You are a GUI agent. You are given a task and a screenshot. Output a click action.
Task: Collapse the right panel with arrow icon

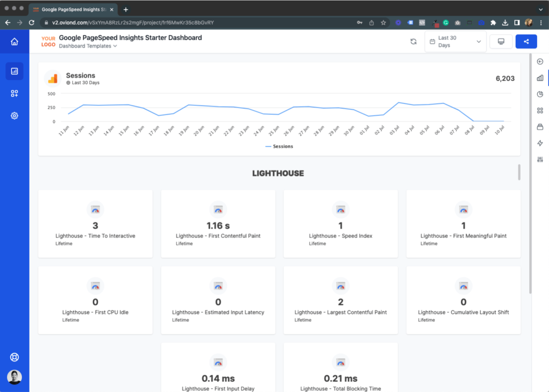540,62
